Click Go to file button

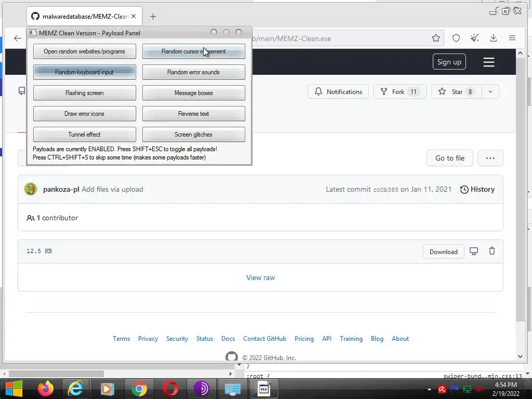450,158
